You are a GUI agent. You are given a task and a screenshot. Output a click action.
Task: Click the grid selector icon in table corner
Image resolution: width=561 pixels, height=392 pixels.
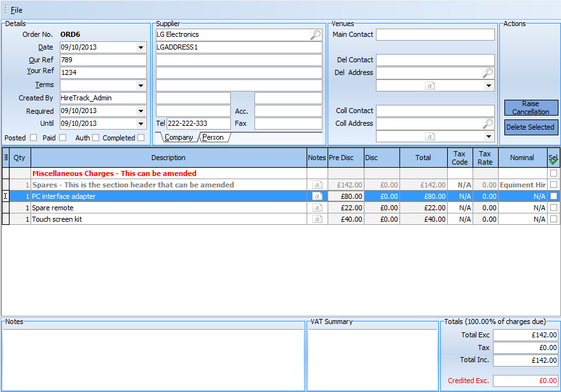tap(6, 158)
